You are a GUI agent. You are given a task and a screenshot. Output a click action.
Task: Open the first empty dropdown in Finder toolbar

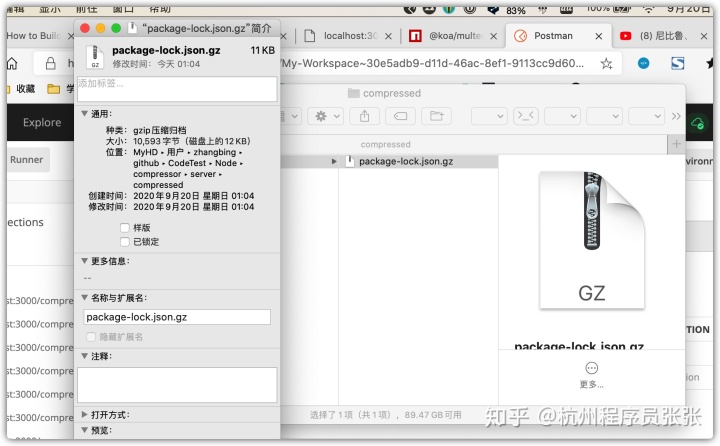point(489,116)
